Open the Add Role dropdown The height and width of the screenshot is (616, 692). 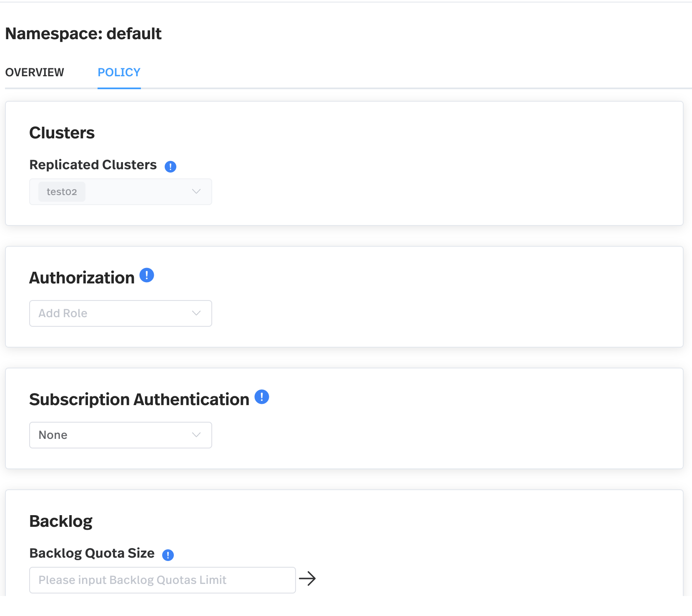coord(120,313)
